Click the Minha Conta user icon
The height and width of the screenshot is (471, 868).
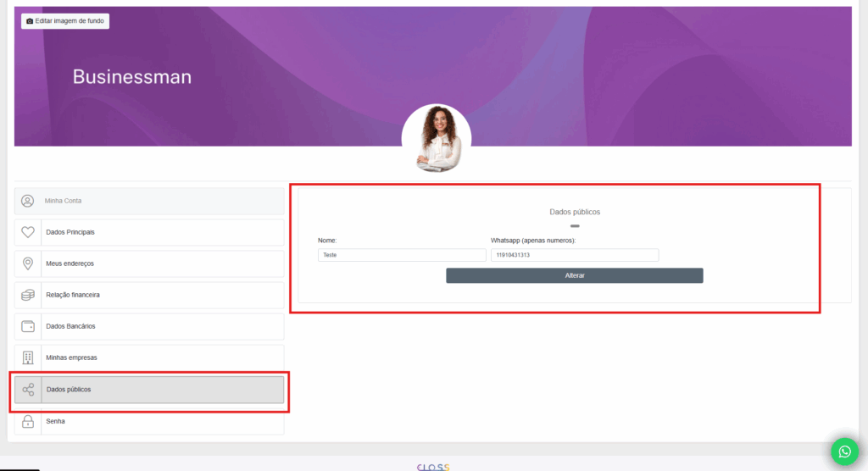pyautogui.click(x=28, y=201)
